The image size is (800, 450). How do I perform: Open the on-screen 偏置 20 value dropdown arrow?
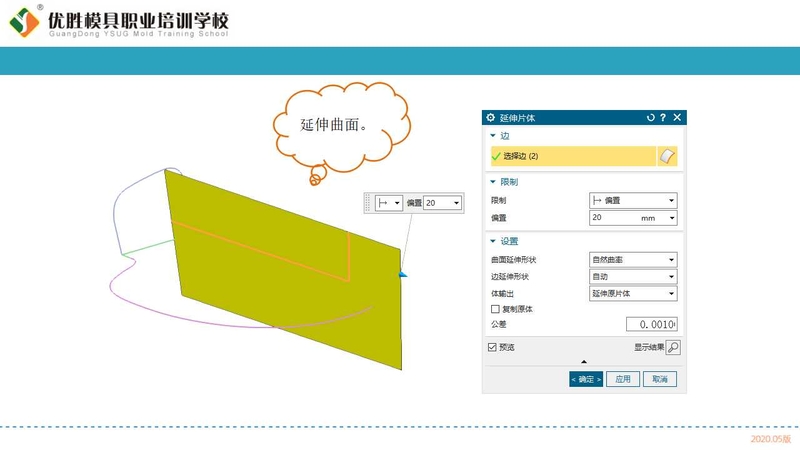click(456, 203)
